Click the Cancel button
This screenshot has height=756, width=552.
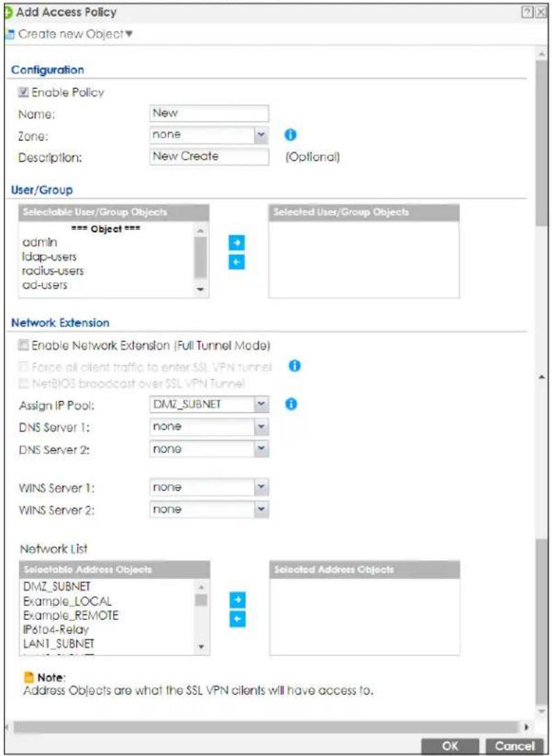[515, 746]
